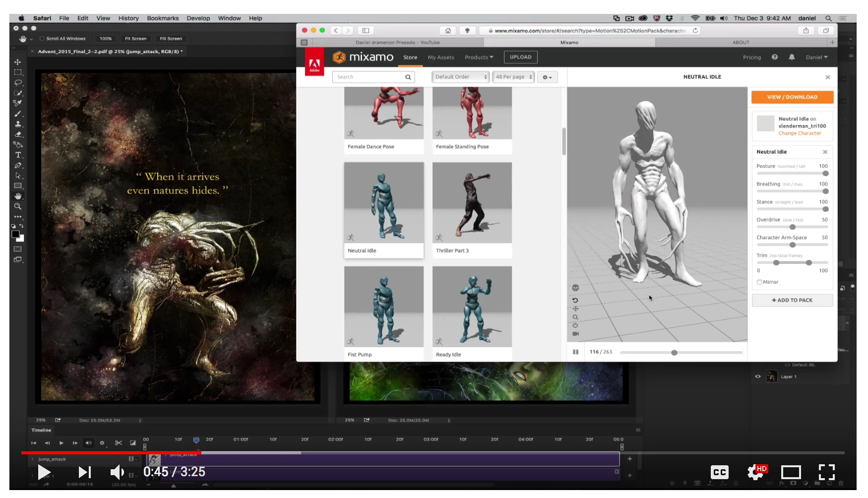Select the Rectangle shape tool

click(18, 186)
